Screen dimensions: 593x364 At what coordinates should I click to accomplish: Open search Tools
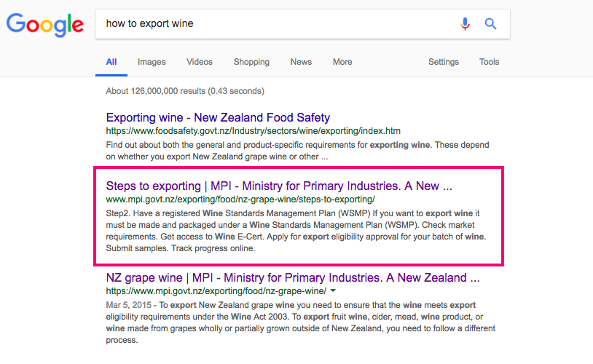[489, 62]
